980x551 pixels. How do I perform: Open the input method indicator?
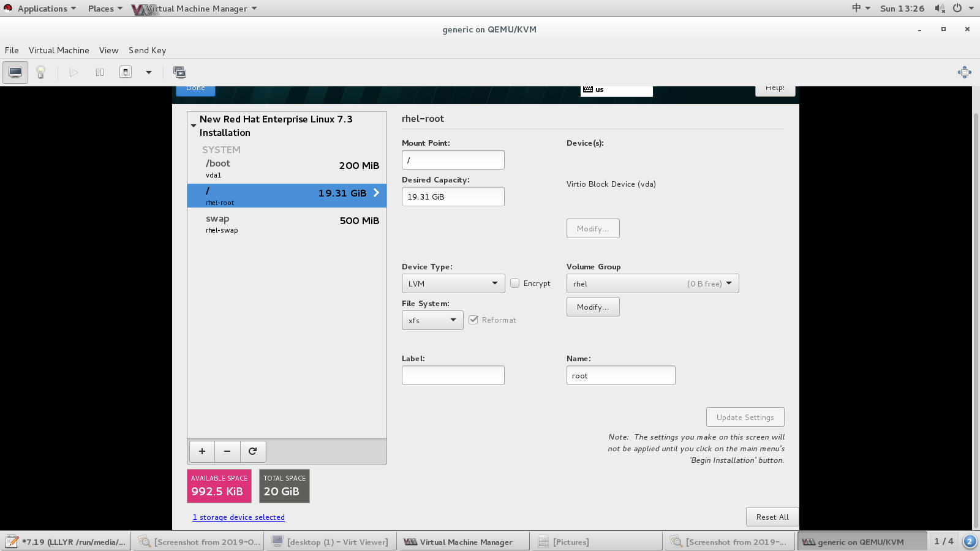click(x=861, y=8)
